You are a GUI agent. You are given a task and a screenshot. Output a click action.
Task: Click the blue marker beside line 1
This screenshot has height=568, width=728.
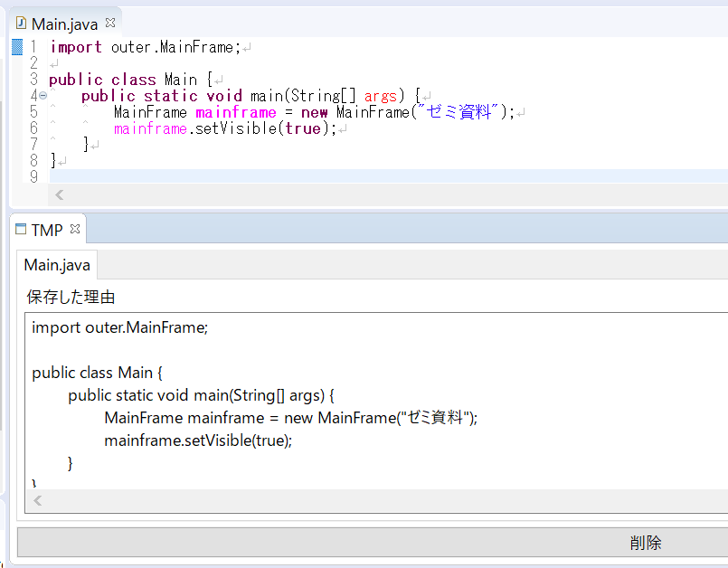point(16,47)
